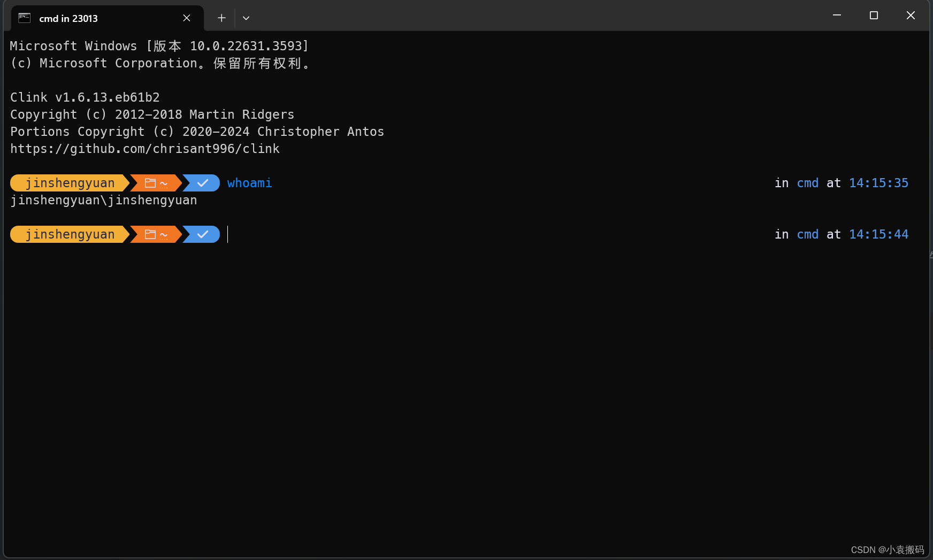
Task: Click 'Copyright (c) 2012-2018 Martin Ridgers' line
Action: click(152, 114)
